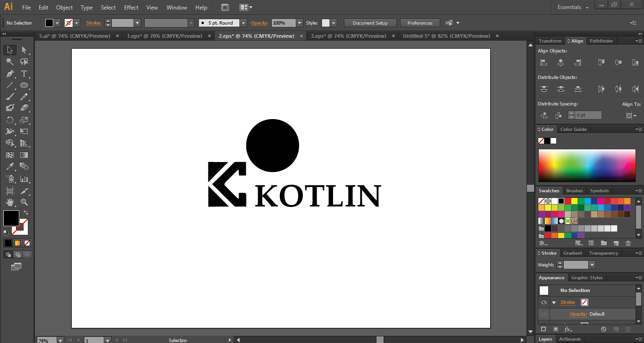The image size is (644, 343).
Task: Open the Style dropdown in control bar
Action: [x=334, y=23]
